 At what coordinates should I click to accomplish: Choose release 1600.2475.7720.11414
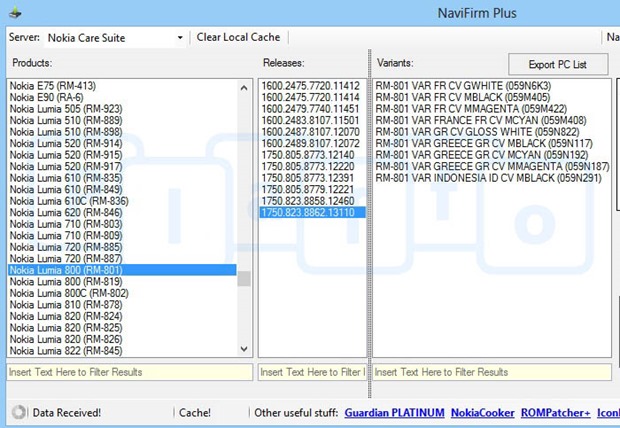coord(310,97)
